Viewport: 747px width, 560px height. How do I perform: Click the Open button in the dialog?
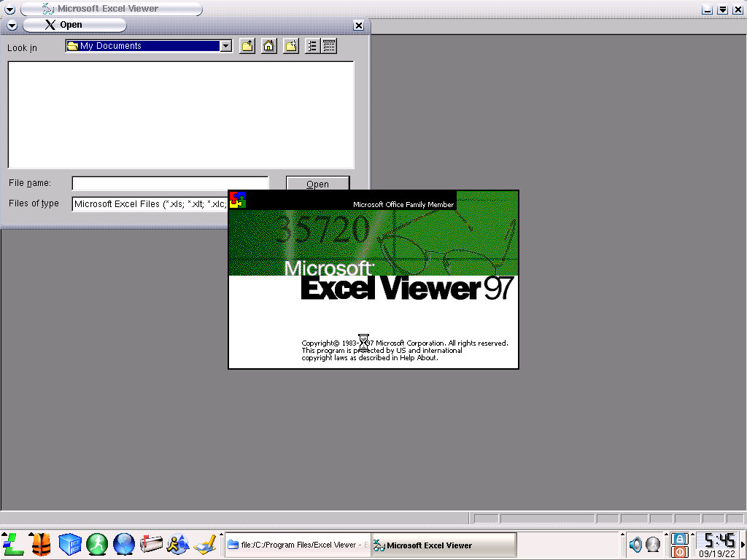point(317,184)
